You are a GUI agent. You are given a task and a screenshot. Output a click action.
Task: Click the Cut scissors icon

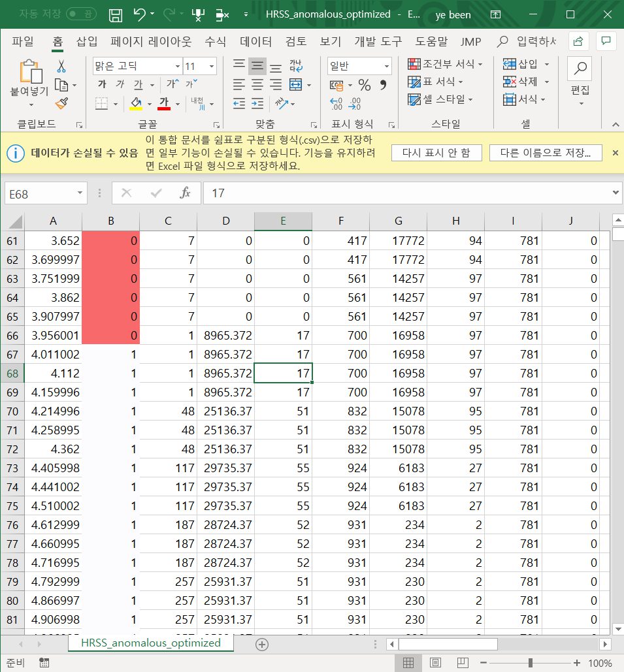coord(61,66)
